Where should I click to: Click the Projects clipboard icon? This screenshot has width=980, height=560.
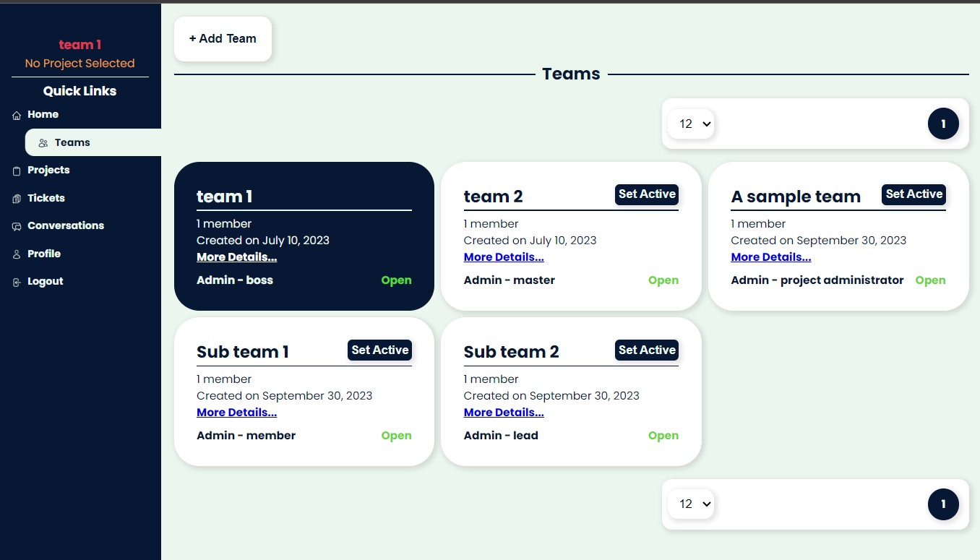point(17,171)
